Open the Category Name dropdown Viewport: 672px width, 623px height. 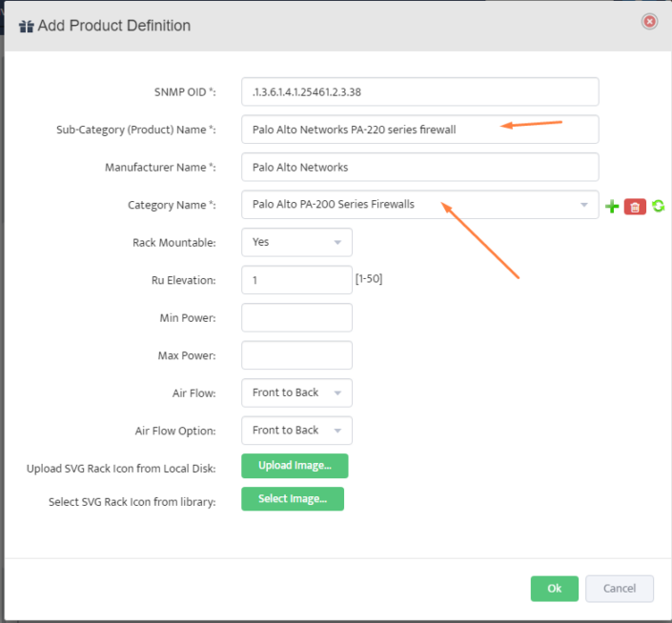(419, 205)
